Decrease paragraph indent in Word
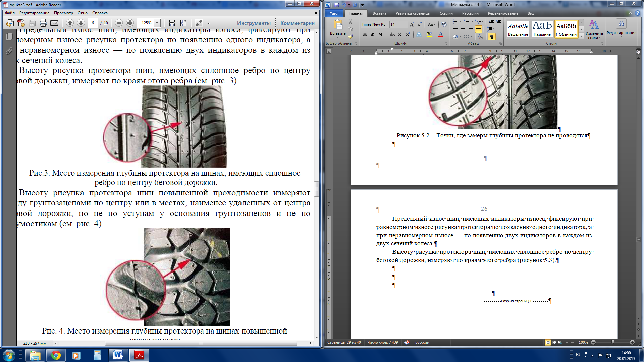The image size is (644, 362). click(491, 22)
